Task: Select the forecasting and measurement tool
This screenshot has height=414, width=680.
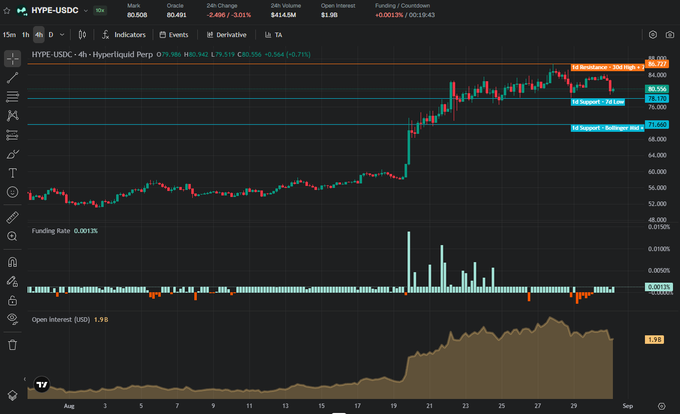Action: [x=13, y=135]
